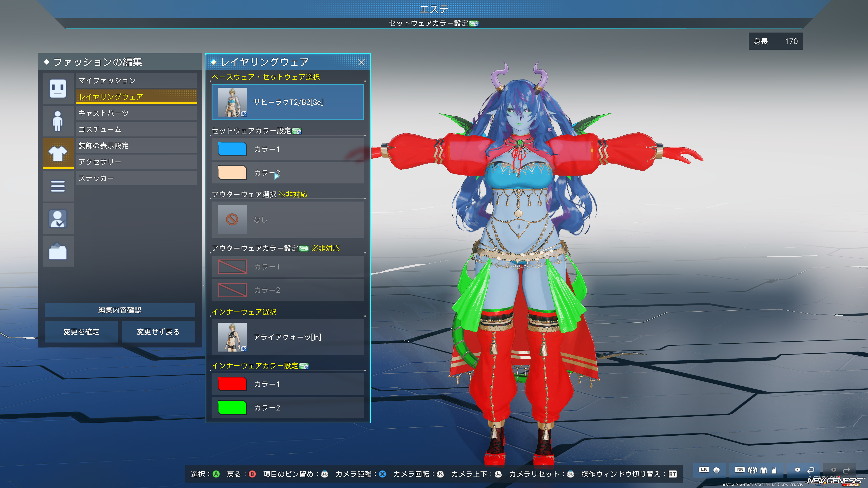Open ステッカー menu item
The width and height of the screenshot is (868, 488).
(x=137, y=178)
